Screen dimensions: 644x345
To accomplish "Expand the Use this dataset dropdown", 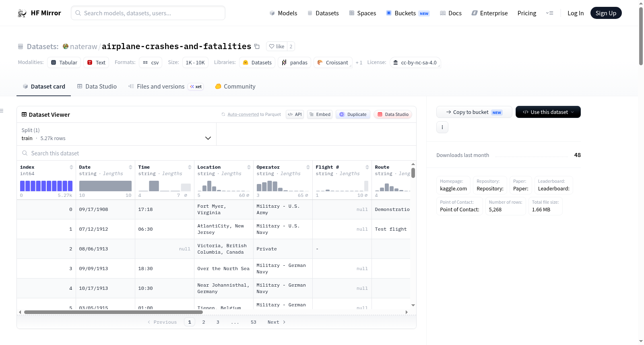I will coord(548,112).
